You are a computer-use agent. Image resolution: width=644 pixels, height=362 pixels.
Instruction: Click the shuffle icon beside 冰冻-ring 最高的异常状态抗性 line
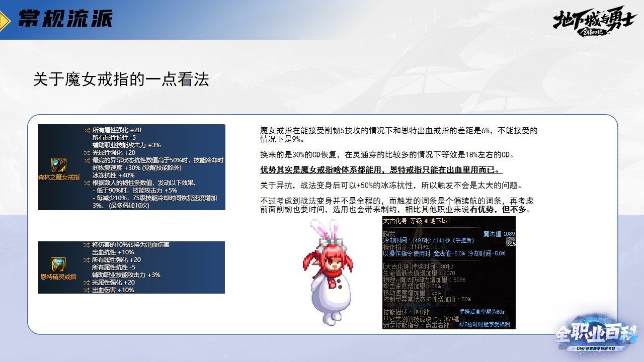coord(87,160)
